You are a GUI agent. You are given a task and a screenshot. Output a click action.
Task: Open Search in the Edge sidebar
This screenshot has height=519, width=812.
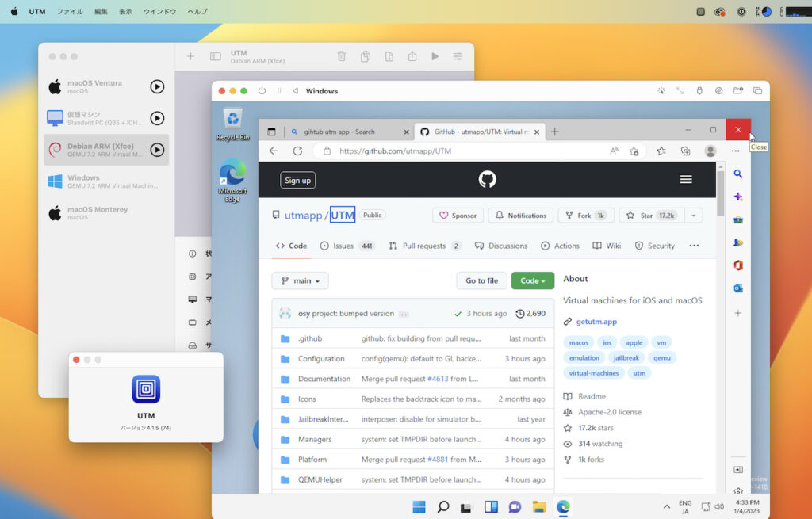pos(738,173)
